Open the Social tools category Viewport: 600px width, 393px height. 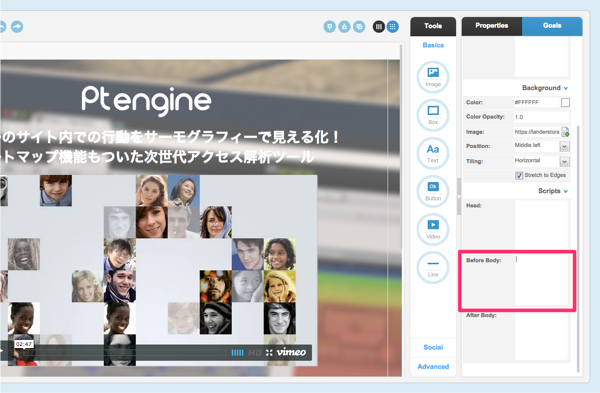tap(433, 347)
